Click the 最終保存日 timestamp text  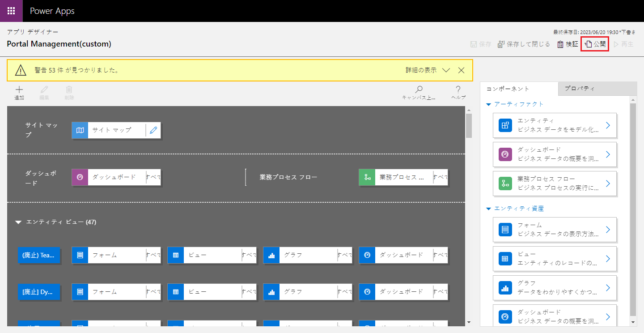594,32
